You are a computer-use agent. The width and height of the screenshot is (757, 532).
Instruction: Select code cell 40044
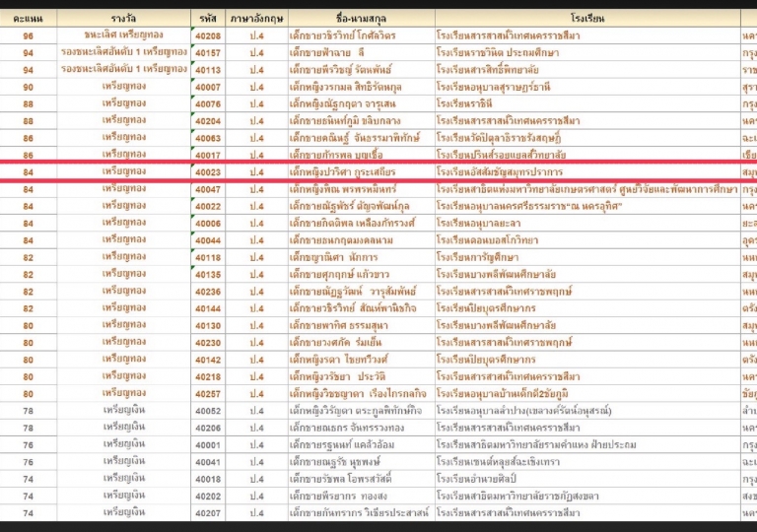(x=208, y=240)
